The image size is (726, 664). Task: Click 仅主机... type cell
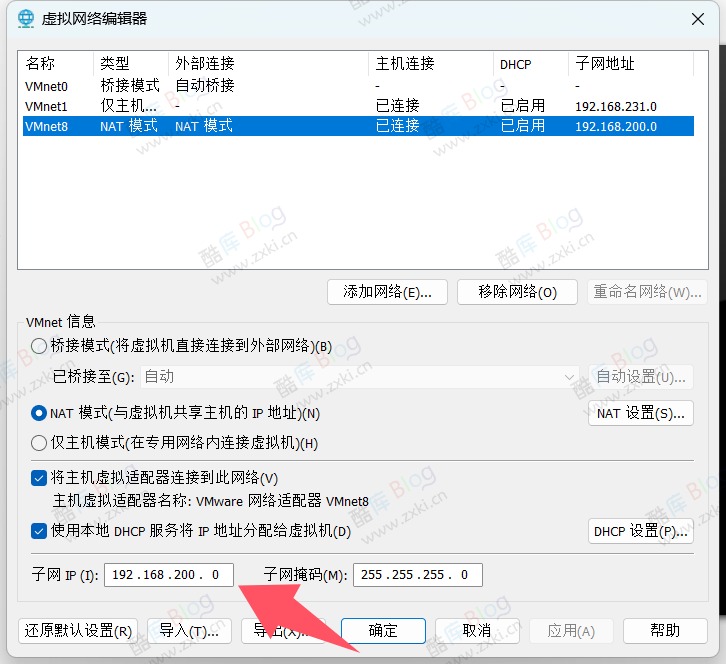point(128,106)
